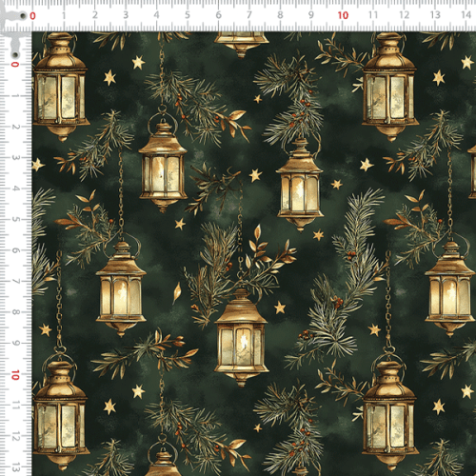The image size is (476, 476).
Task: Click the red 10 on the vertical ruler
Action: [x=15, y=375]
